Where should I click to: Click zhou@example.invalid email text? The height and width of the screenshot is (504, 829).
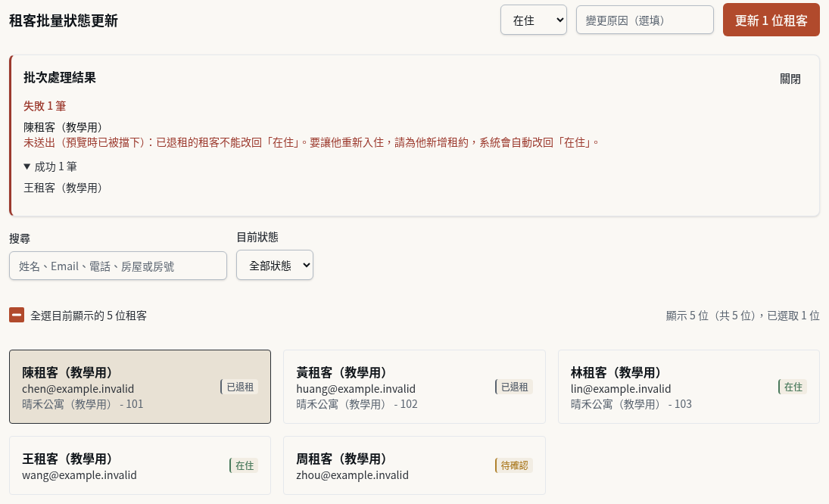pyautogui.click(x=352, y=475)
